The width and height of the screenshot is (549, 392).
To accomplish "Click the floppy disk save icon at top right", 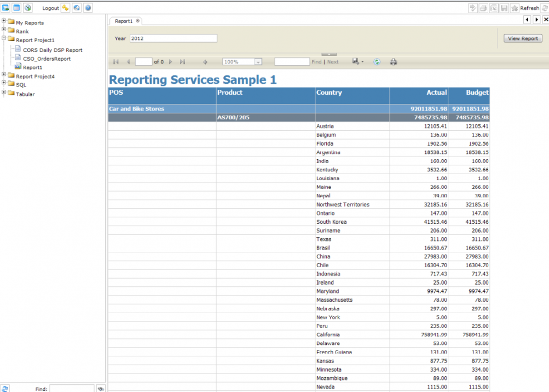I will (504, 8).
